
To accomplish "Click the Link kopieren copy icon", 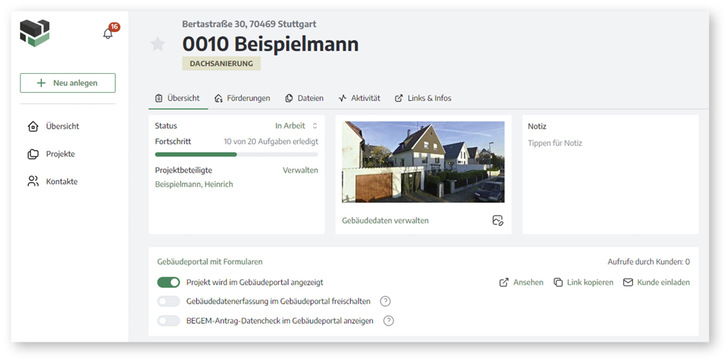I will [x=558, y=282].
